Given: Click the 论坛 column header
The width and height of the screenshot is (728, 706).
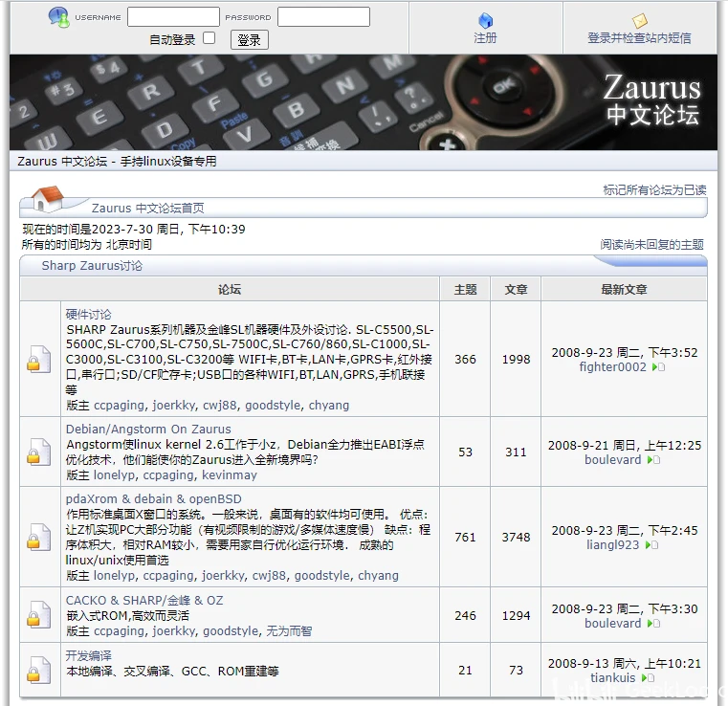Looking at the screenshot, I should click(230, 289).
